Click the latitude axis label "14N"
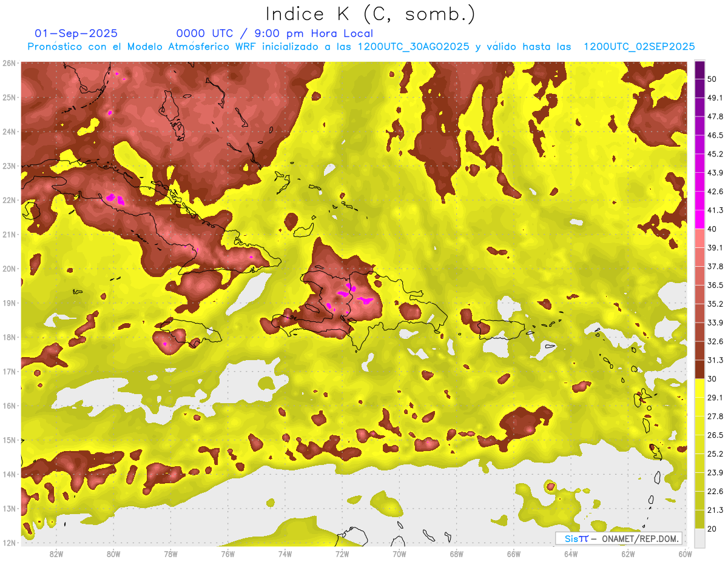 point(8,474)
